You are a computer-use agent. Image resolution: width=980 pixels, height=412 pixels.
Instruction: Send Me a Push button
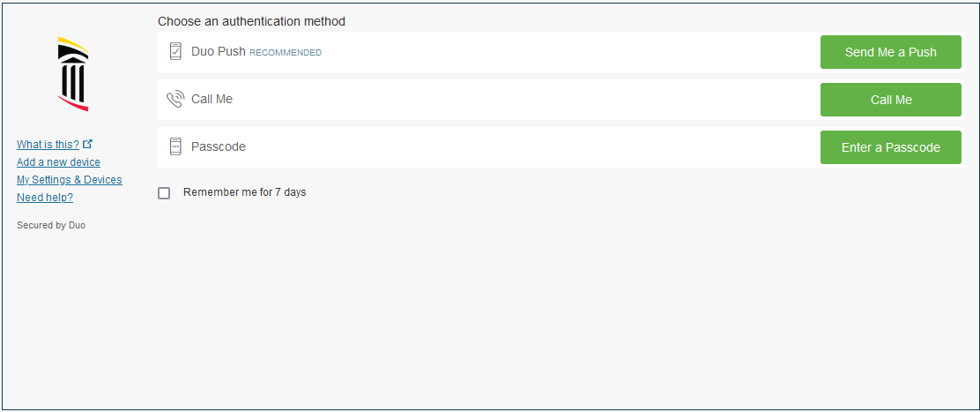pyautogui.click(x=891, y=52)
